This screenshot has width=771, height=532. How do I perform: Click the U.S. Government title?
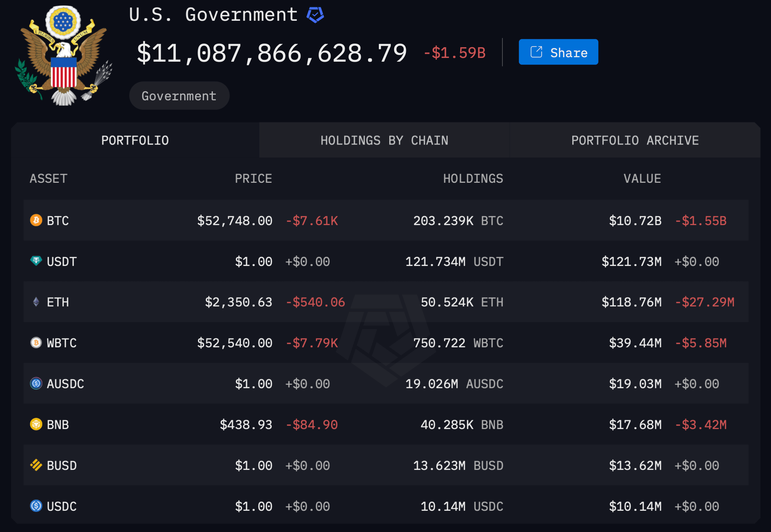213,15
